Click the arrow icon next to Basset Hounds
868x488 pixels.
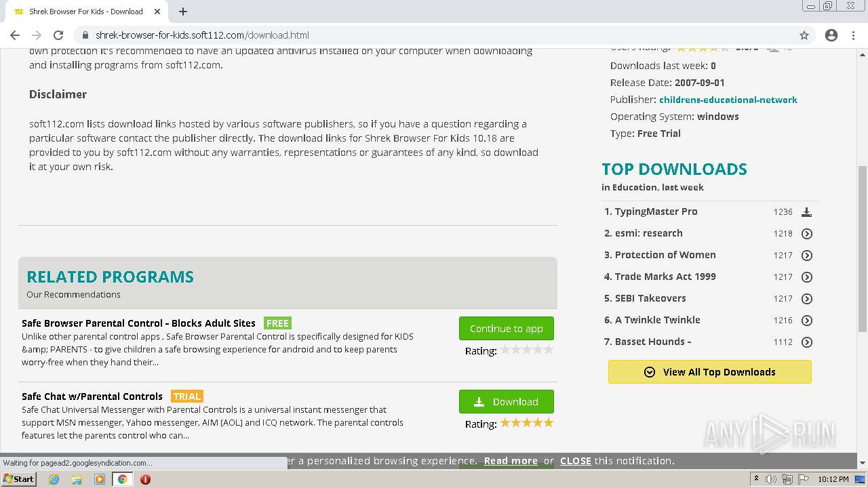pos(807,342)
